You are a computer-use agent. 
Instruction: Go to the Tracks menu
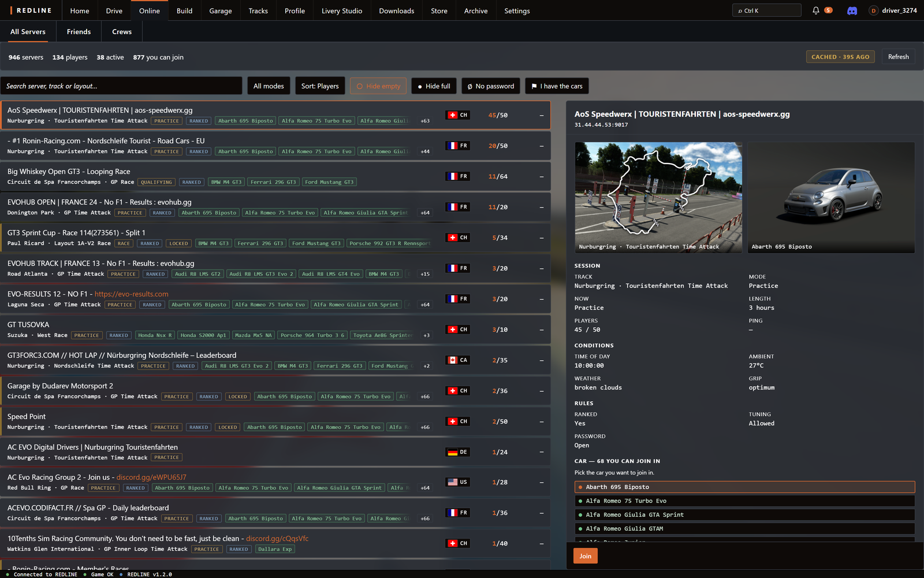(x=258, y=10)
